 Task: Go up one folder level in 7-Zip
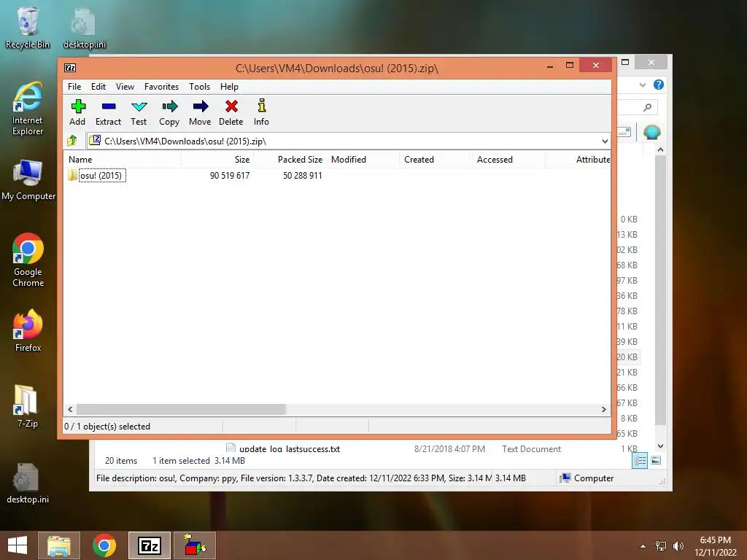click(72, 141)
